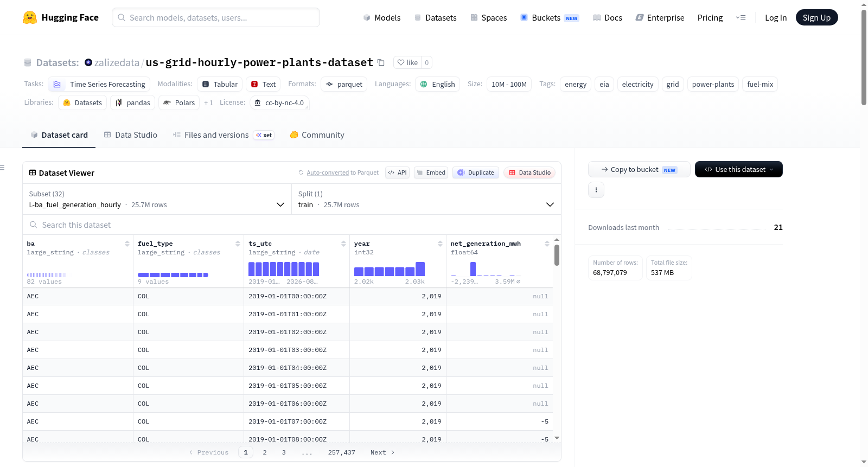Click the ts_utc column histogram
Image resolution: width=868 pixels, height=467 pixels.
click(x=284, y=269)
